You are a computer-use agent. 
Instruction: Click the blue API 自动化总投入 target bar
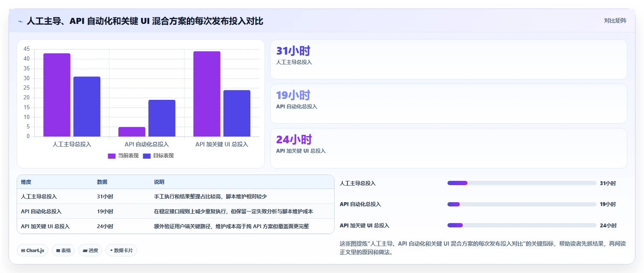tap(162, 118)
